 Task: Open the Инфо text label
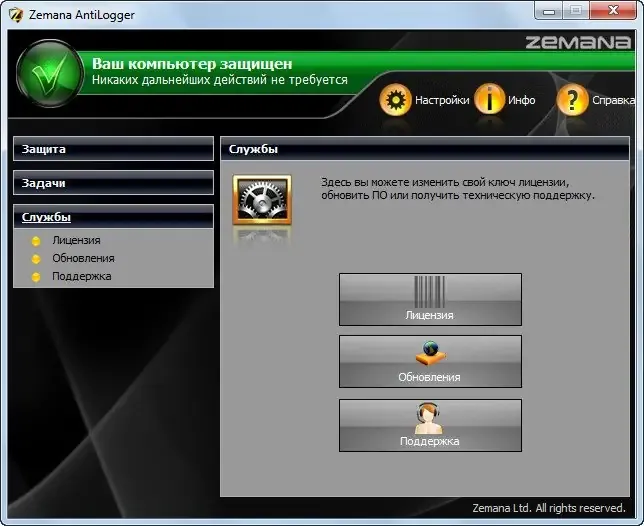tap(522, 100)
